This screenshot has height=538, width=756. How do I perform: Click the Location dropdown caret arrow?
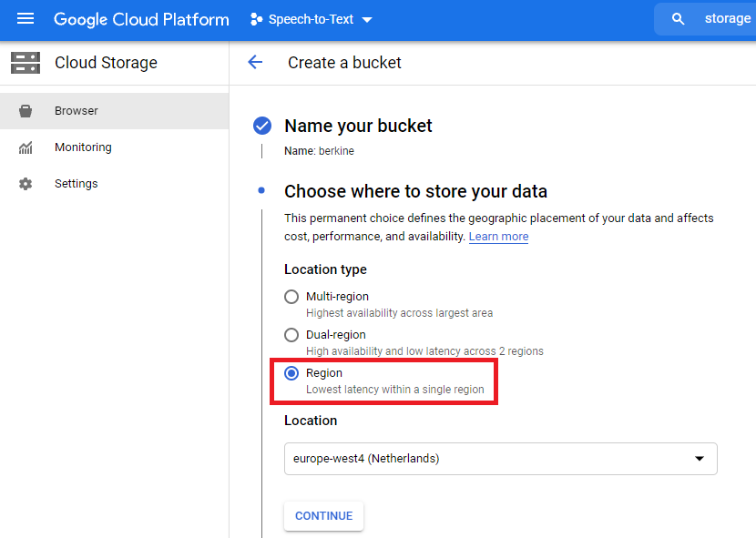click(700, 459)
